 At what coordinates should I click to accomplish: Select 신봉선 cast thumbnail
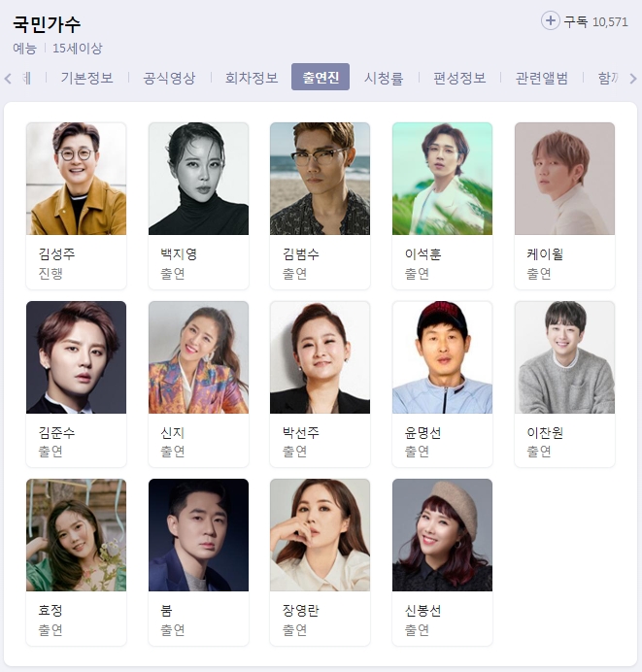tap(442, 535)
